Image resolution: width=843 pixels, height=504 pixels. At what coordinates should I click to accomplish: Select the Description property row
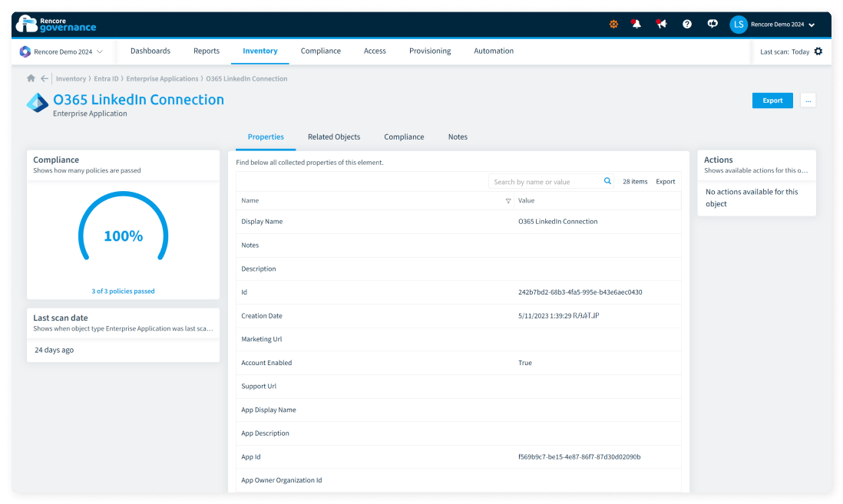(458, 268)
